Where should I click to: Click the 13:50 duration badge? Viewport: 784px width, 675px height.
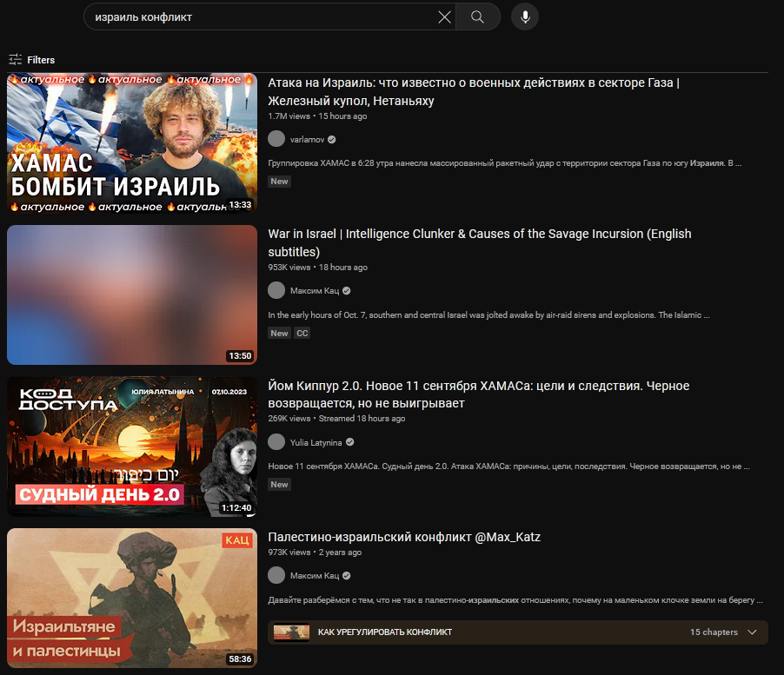(x=241, y=355)
